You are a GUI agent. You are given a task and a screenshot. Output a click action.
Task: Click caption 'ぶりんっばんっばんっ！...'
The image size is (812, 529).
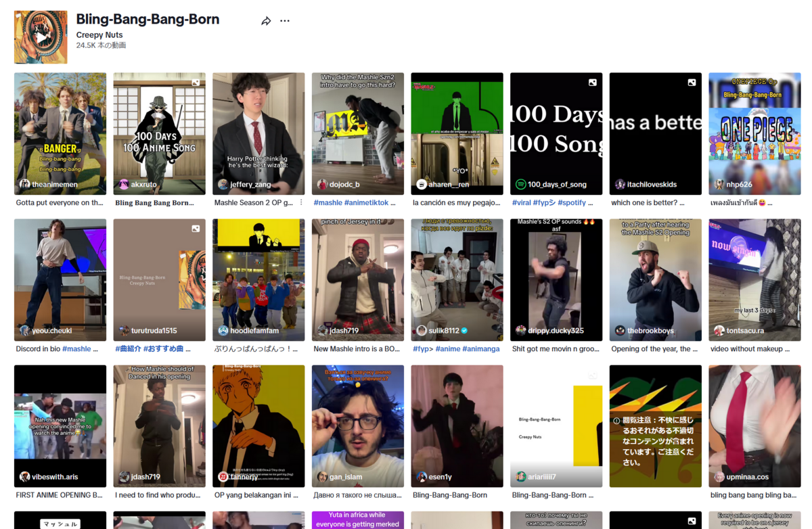(x=256, y=349)
